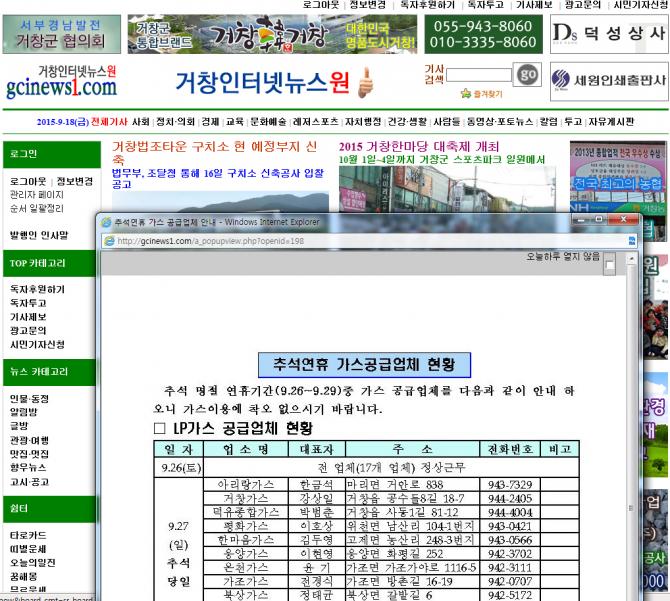Go to 문화예술 menu section
Image resolution: width=670 pixels, height=601 pixels.
[x=268, y=122]
